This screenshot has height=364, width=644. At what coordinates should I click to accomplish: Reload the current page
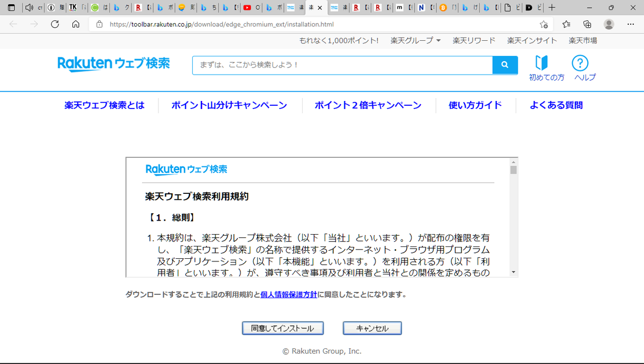(x=55, y=24)
